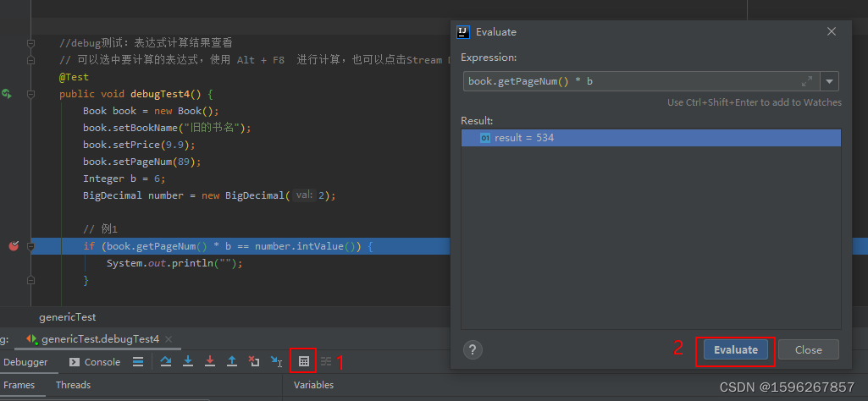Switch to the Console tab
This screenshot has height=401, width=868.
click(95, 362)
